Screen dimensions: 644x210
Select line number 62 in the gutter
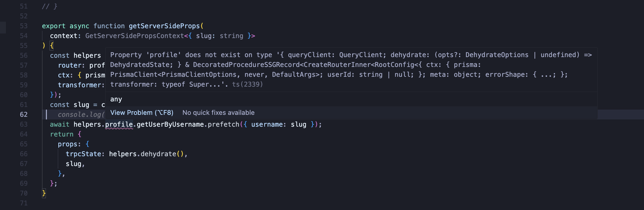tap(24, 115)
